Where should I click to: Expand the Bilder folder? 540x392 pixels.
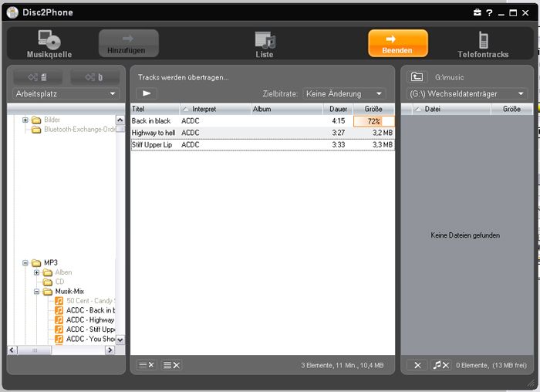tap(25, 120)
